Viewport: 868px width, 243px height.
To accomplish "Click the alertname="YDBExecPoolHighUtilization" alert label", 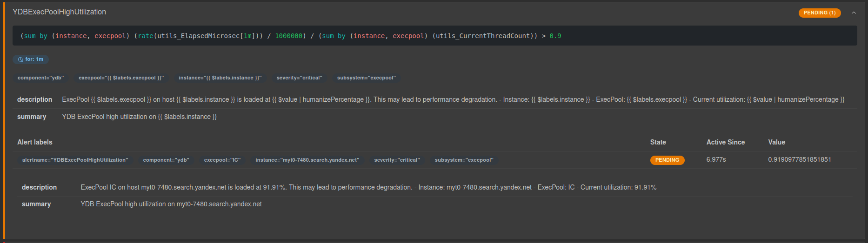I will [x=75, y=160].
